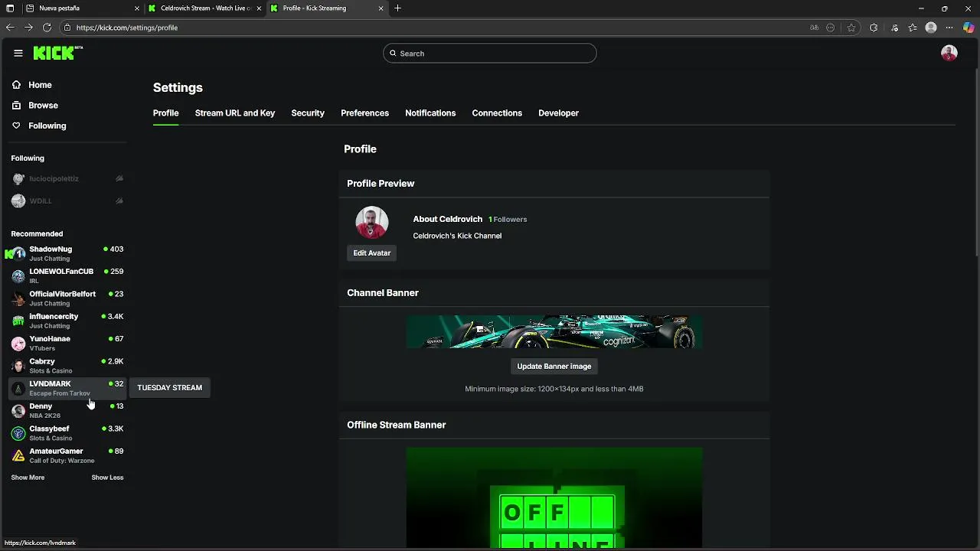Screen dimensions: 980x551
Task: Open the Notifications settings tab
Action: pos(430,113)
